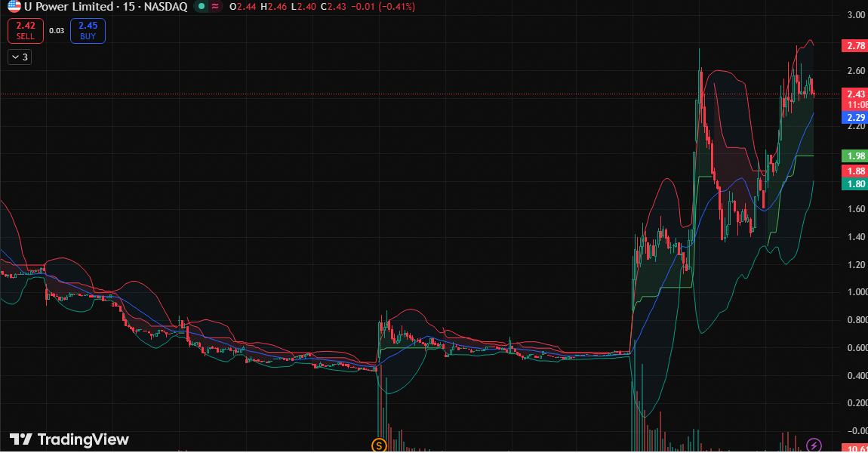Click the 2.60 price axis label
Image resolution: width=868 pixels, height=453 pixels.
coord(857,70)
